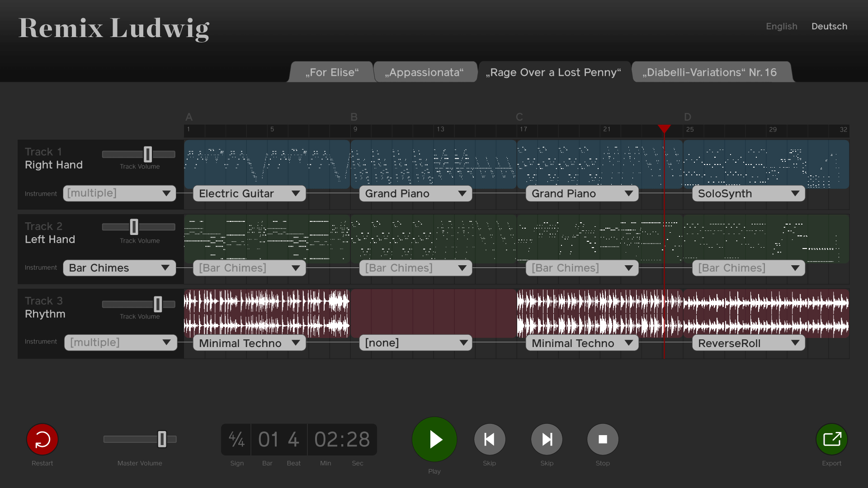Select the instrument for section B Left Hand
868x488 pixels.
point(415,267)
